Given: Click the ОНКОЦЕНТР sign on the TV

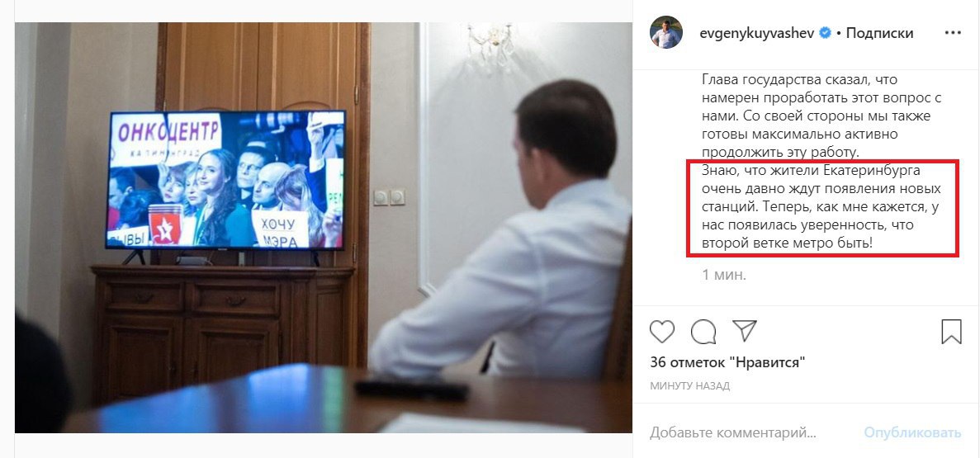Looking at the screenshot, I should [x=168, y=133].
